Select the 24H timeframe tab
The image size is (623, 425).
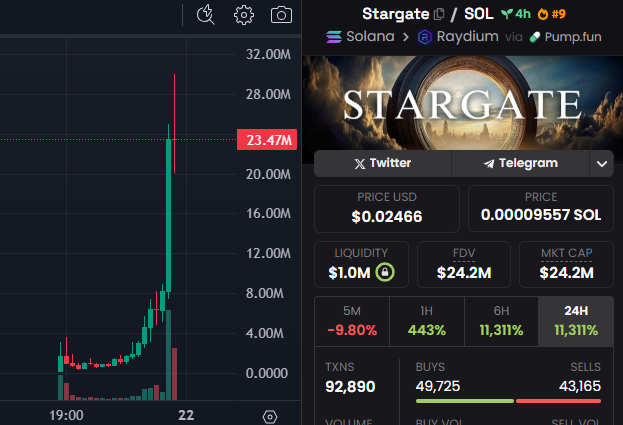click(576, 321)
